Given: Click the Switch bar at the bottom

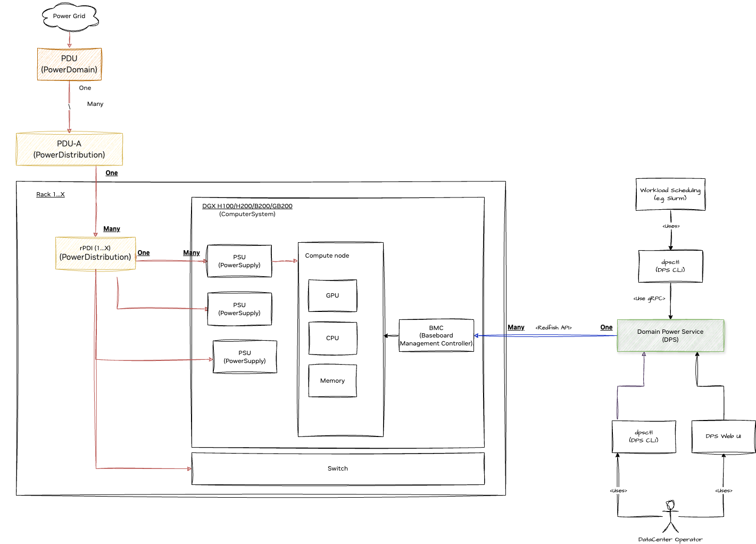Looking at the screenshot, I should tap(338, 468).
